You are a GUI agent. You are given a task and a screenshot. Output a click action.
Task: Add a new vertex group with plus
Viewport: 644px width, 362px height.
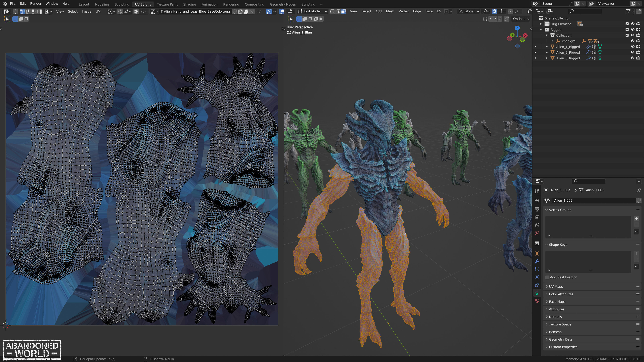(636, 219)
